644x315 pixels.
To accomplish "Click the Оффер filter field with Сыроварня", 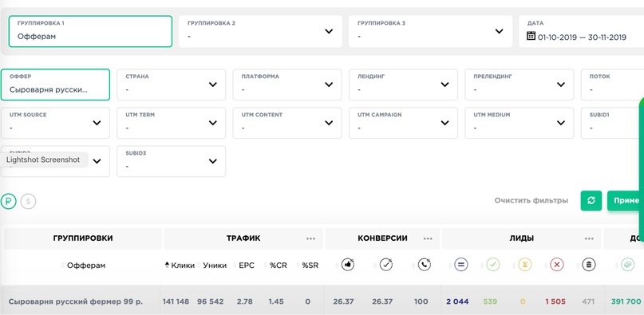I will coord(55,85).
